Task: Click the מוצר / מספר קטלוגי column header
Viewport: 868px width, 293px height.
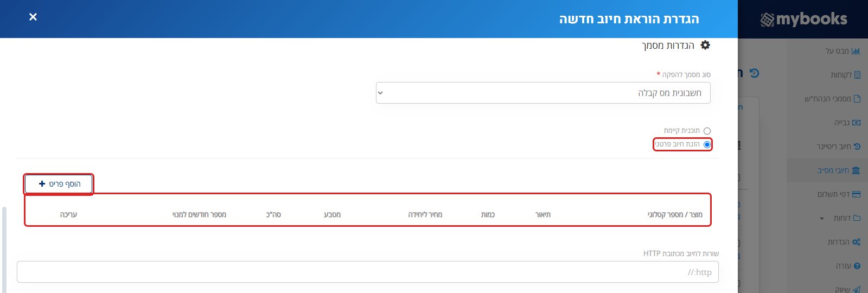Action: tap(675, 215)
